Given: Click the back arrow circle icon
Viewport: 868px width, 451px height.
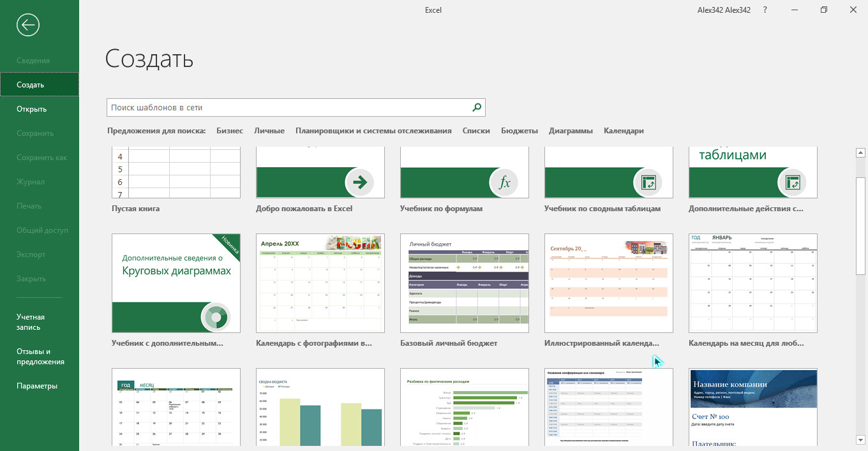Looking at the screenshot, I should pyautogui.click(x=28, y=25).
